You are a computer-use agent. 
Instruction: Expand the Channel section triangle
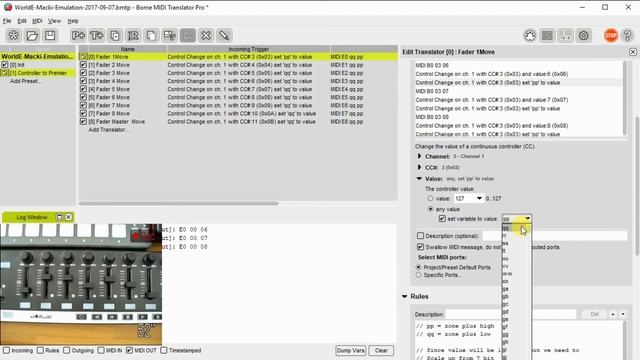point(419,156)
